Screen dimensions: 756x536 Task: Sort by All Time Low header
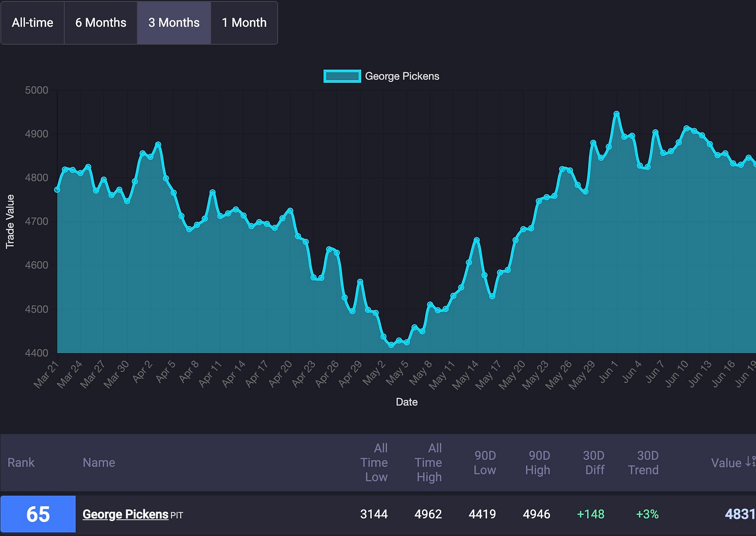(374, 463)
